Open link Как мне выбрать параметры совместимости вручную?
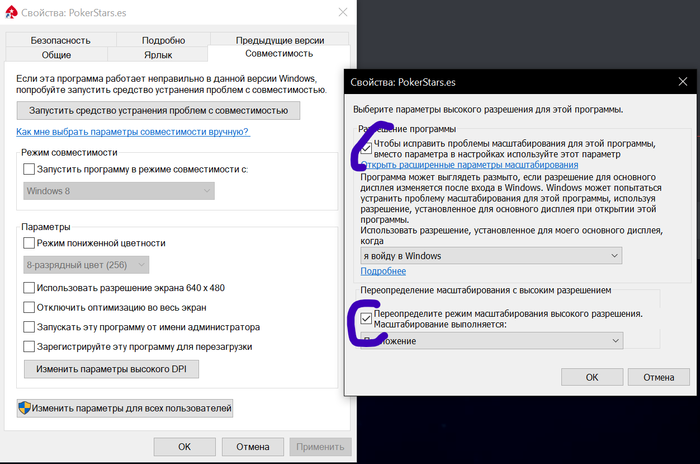The image size is (700, 464). [133, 132]
